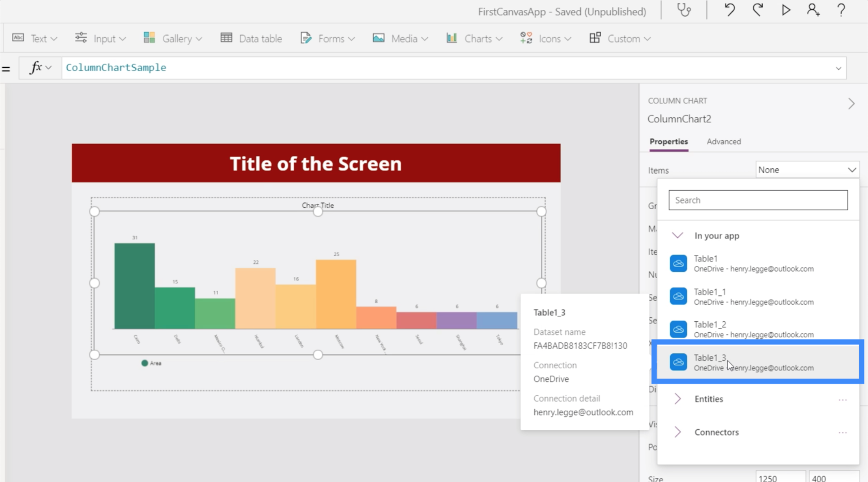Open the Charts menu
Screen dimensions: 868x482
(474, 38)
